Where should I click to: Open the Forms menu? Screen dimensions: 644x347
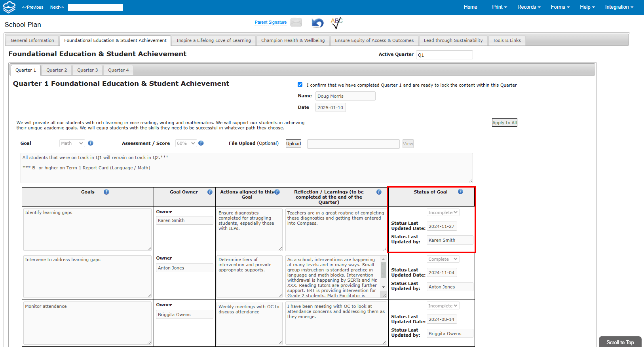click(560, 7)
